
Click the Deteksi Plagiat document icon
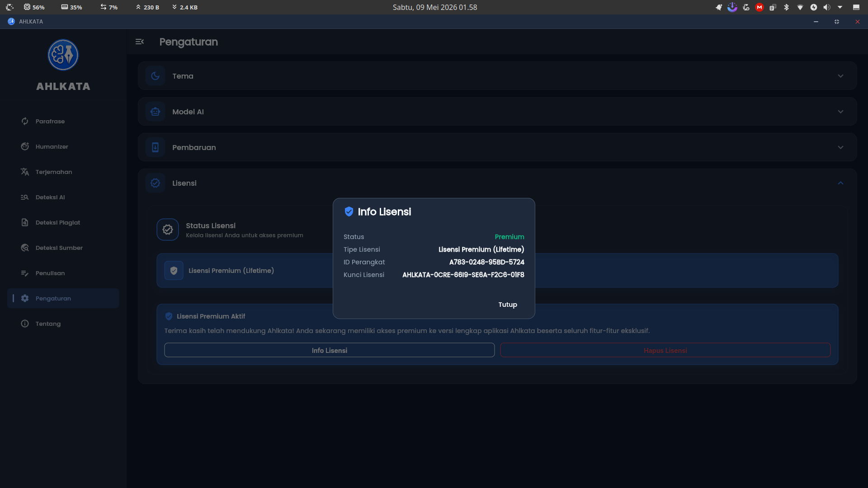25,222
